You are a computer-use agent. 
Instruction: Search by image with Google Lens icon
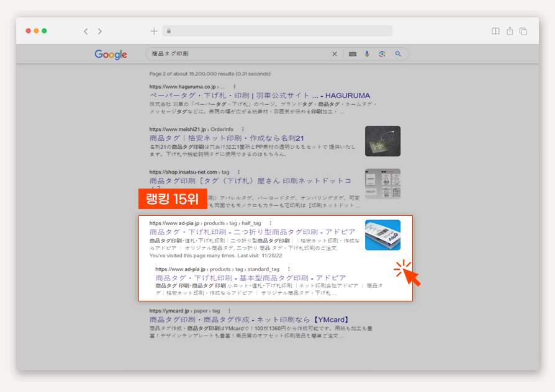click(382, 54)
